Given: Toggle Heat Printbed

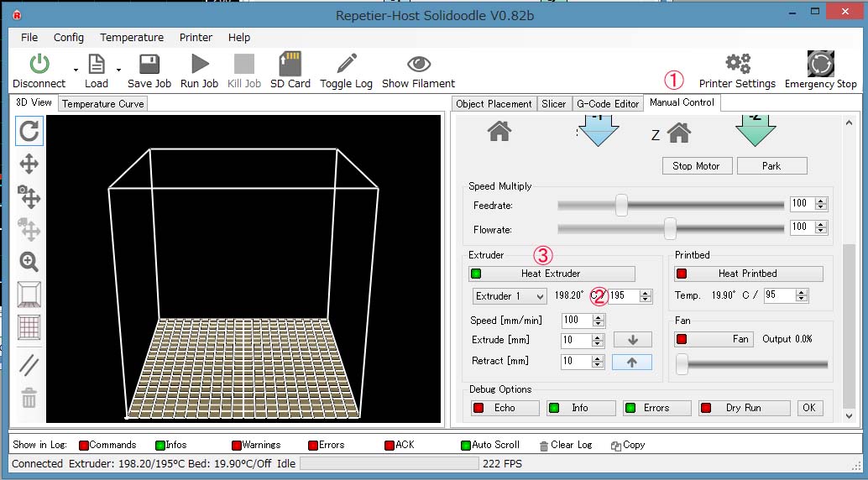Looking at the screenshot, I should [x=749, y=274].
